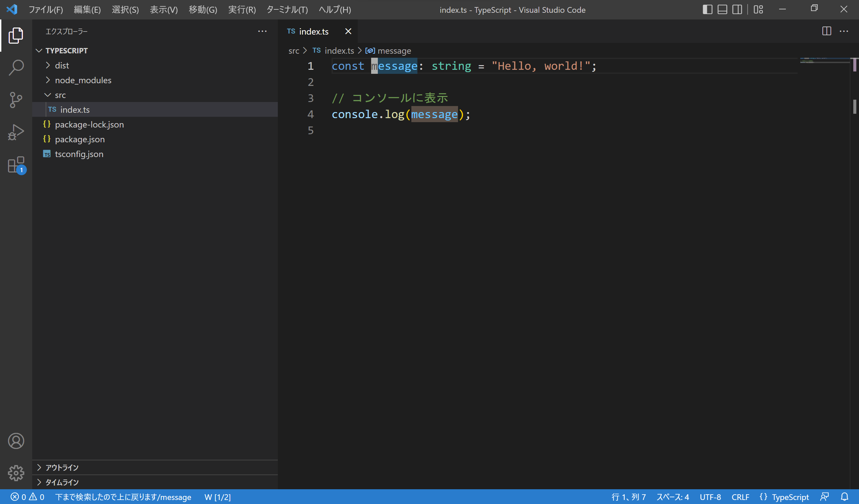This screenshot has height=504, width=859.
Task: Select the index.ts editor tab
Action: coord(314,31)
